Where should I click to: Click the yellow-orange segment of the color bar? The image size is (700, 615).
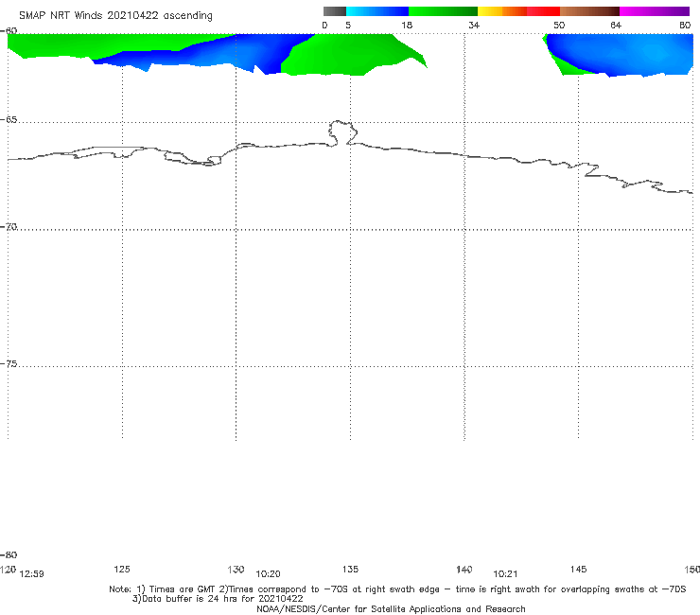(502, 11)
